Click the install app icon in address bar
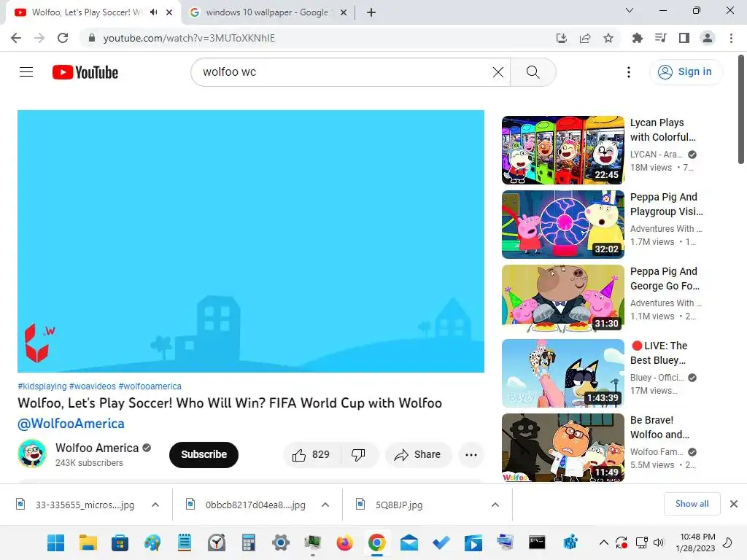The width and height of the screenshot is (747, 560). [x=562, y=38]
